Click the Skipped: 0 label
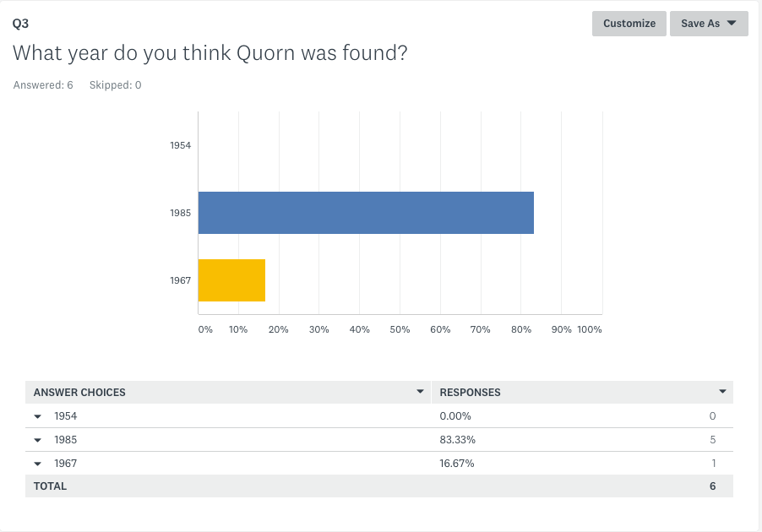 (115, 84)
